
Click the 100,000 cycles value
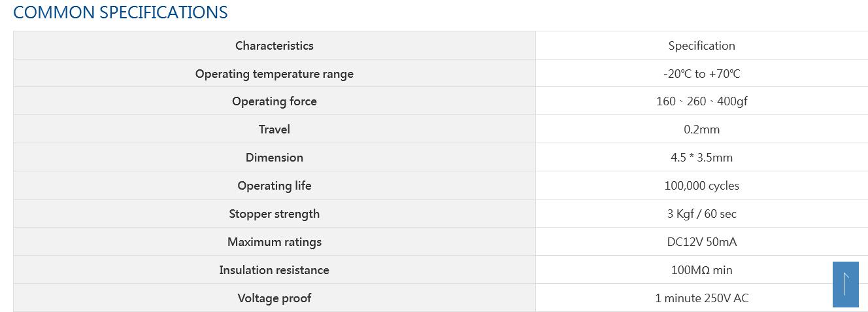point(701,186)
